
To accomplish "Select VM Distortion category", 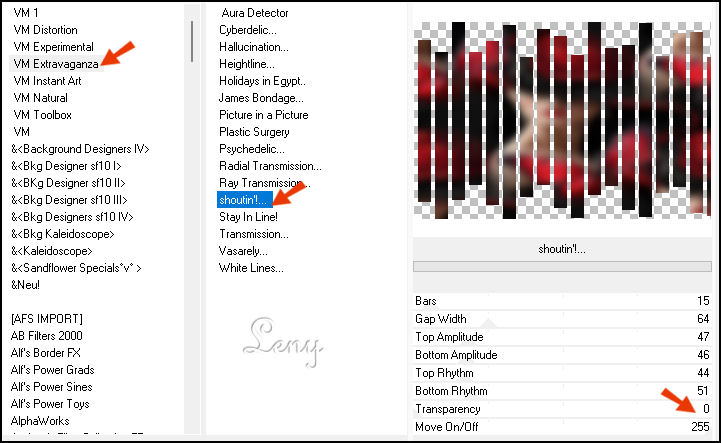I will coord(46,30).
